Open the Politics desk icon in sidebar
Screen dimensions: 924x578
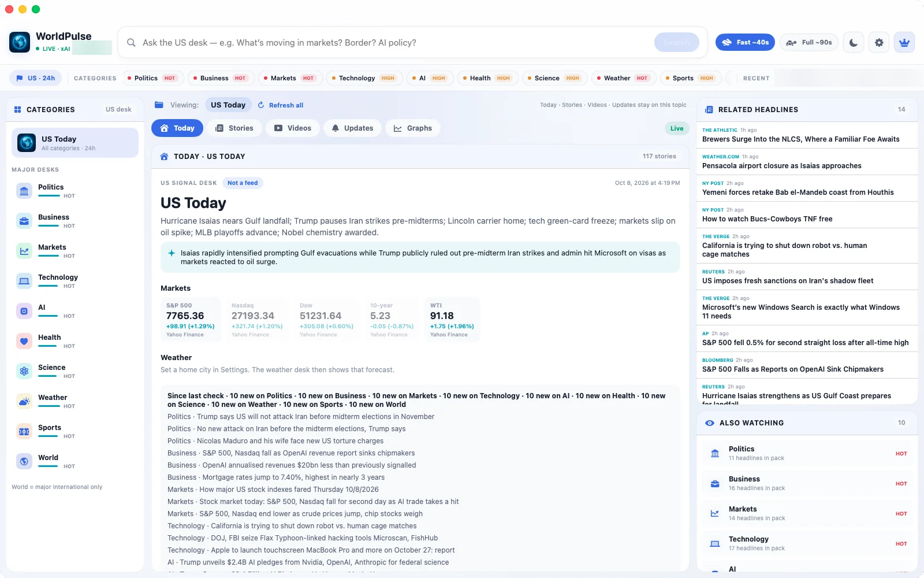pos(24,191)
